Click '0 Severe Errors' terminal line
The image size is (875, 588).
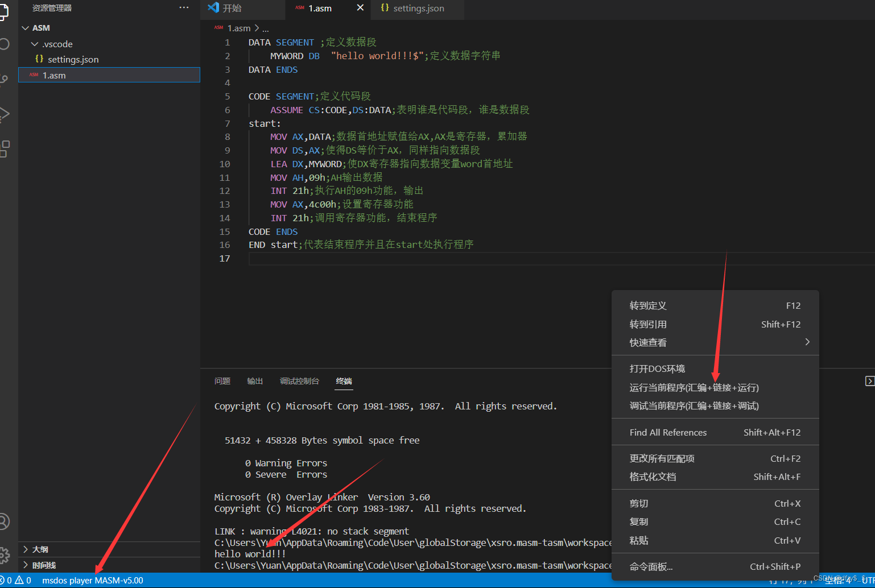[286, 475]
